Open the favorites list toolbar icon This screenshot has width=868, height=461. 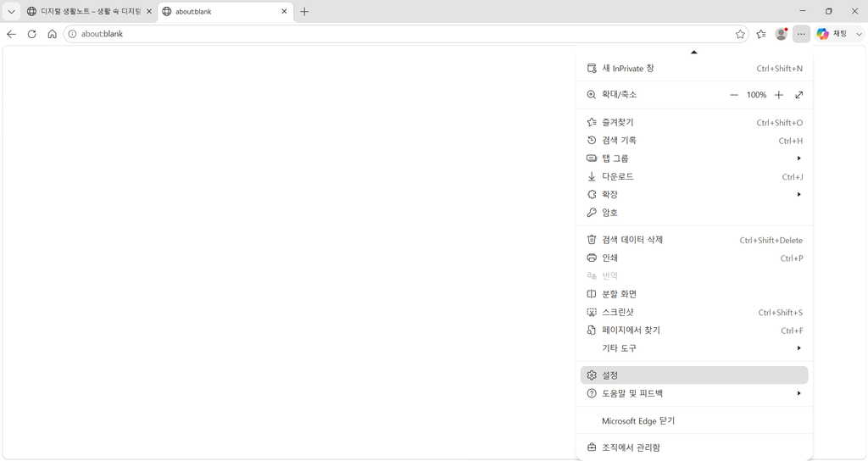click(761, 34)
